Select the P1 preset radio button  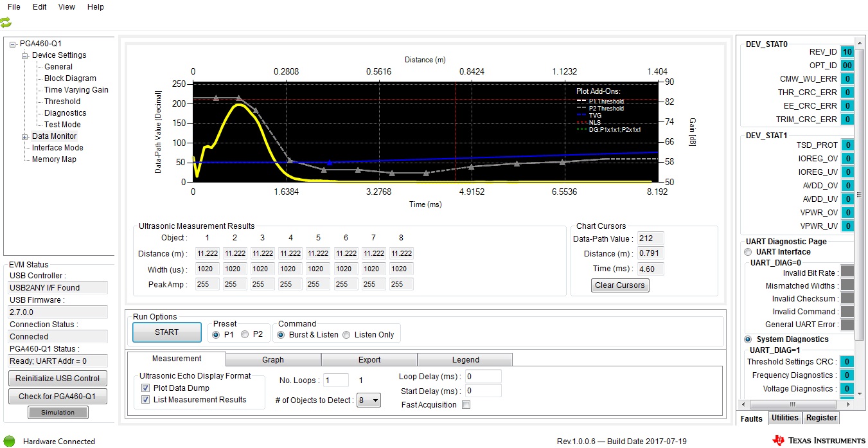pyautogui.click(x=216, y=334)
